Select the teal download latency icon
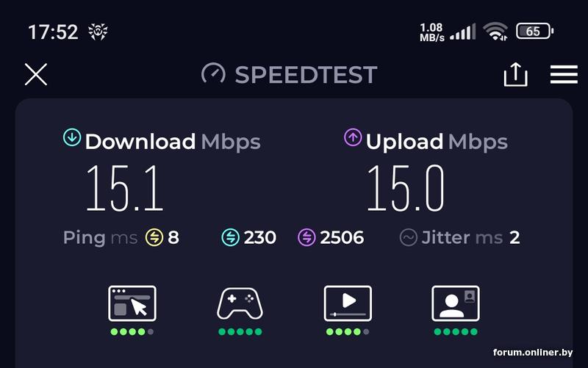Screen dimensions: 588x368 pos(230,237)
